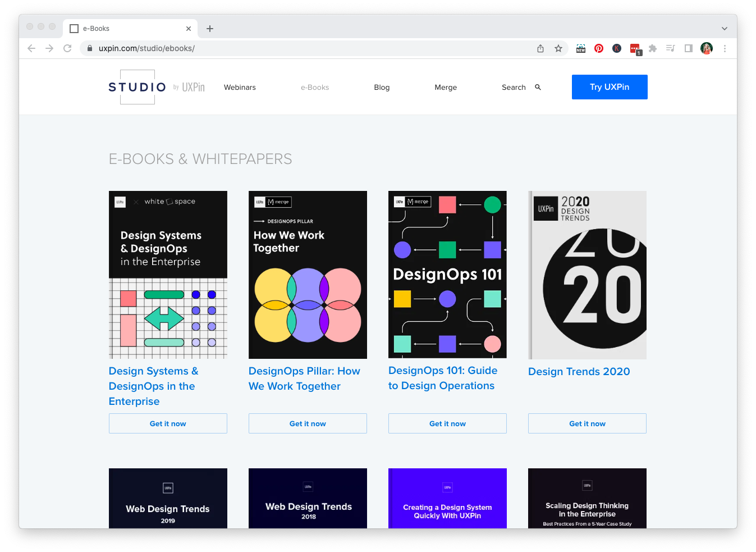Click the Search nav label

[514, 87]
